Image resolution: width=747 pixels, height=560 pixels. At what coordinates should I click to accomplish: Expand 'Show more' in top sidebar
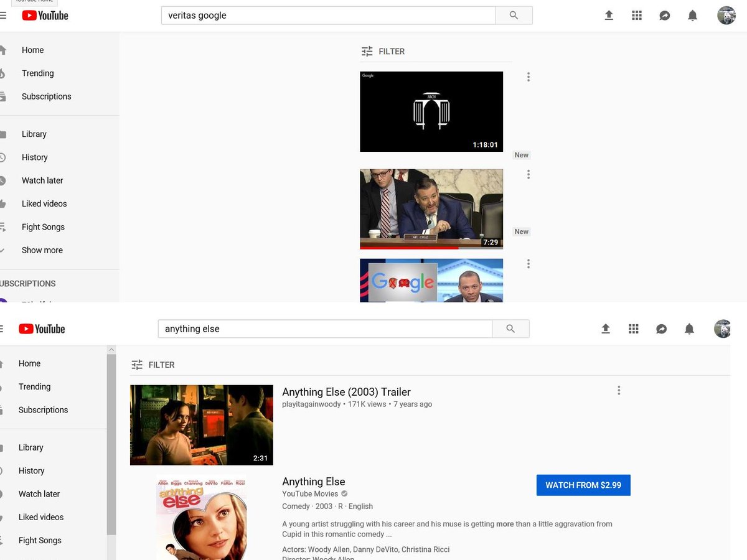(42, 250)
